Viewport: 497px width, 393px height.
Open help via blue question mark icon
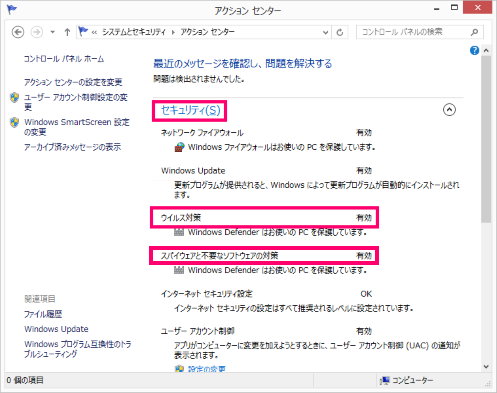tap(474, 50)
